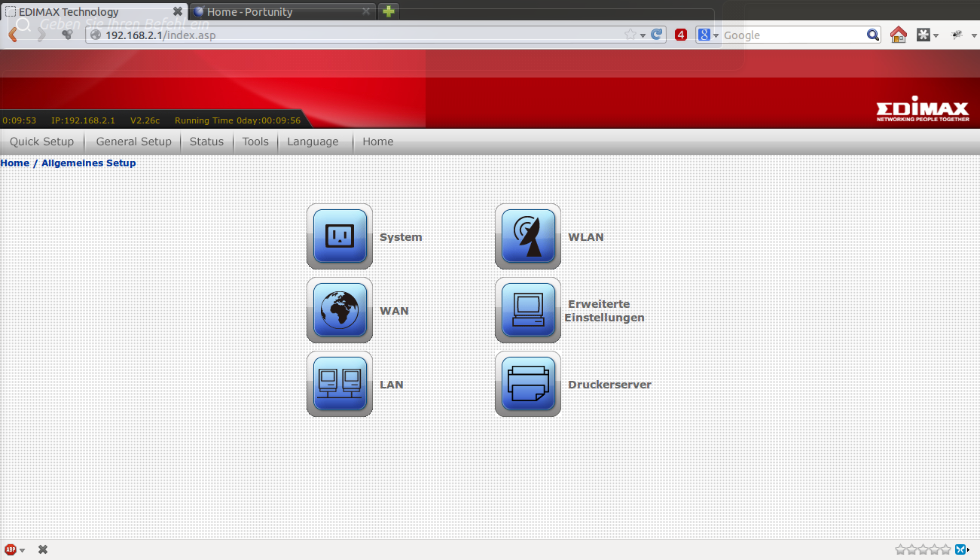The height and width of the screenshot is (560, 980).
Task: Open a new tab with plus button
Action: 388,11
